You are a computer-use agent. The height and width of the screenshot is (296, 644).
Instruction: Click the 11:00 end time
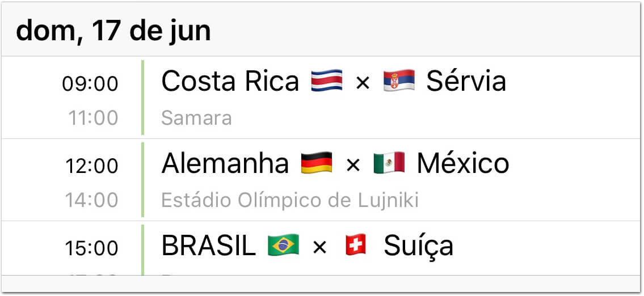click(x=93, y=119)
